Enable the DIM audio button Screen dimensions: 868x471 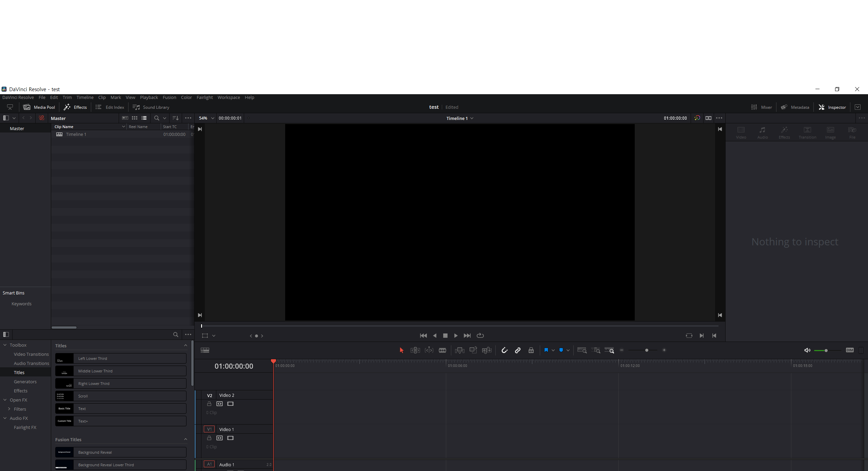click(849, 350)
